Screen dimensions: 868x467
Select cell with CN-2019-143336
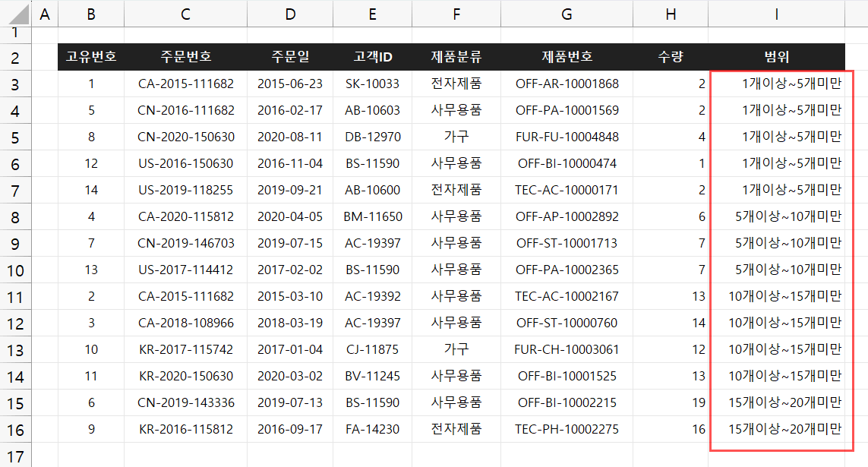pyautogui.click(x=185, y=402)
